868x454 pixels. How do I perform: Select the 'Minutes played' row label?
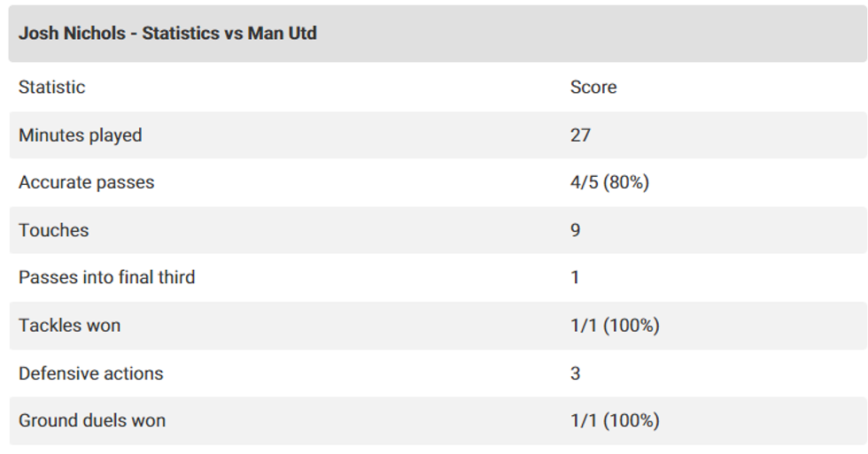pos(81,135)
